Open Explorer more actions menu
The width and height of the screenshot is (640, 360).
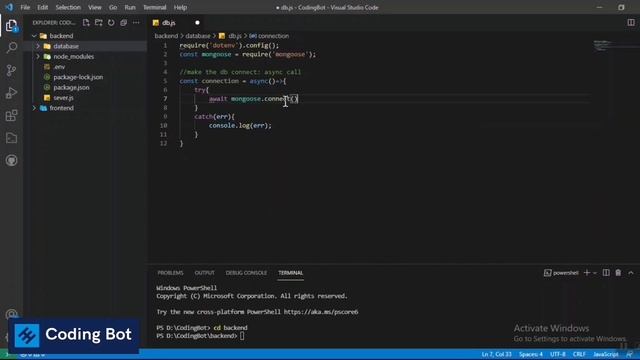136,23
